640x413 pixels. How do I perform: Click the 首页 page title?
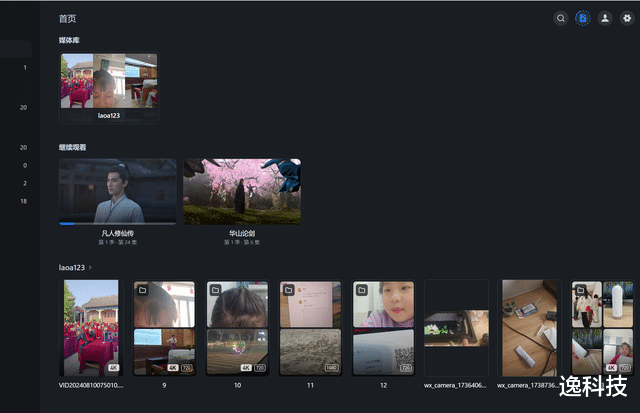point(67,19)
